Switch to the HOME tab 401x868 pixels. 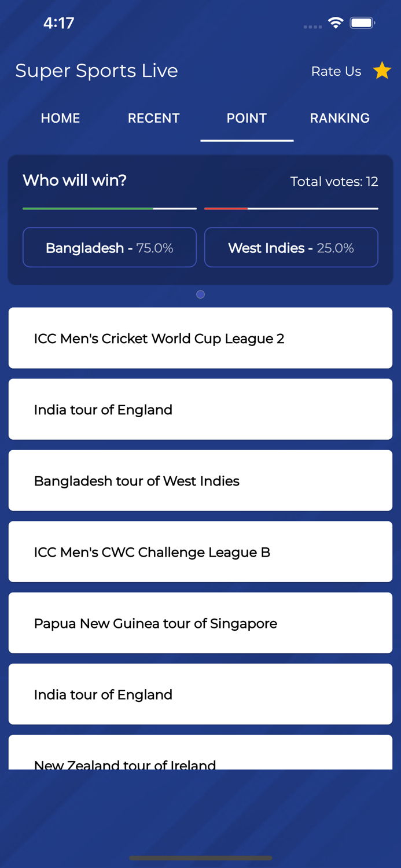click(x=60, y=118)
